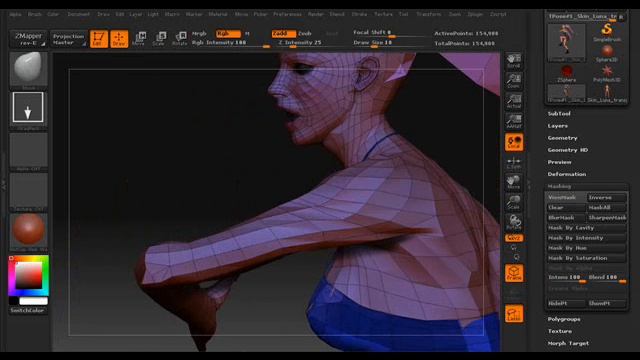The image size is (640, 360).
Task: Toggle the XYZ rotation mode
Action: click(514, 238)
